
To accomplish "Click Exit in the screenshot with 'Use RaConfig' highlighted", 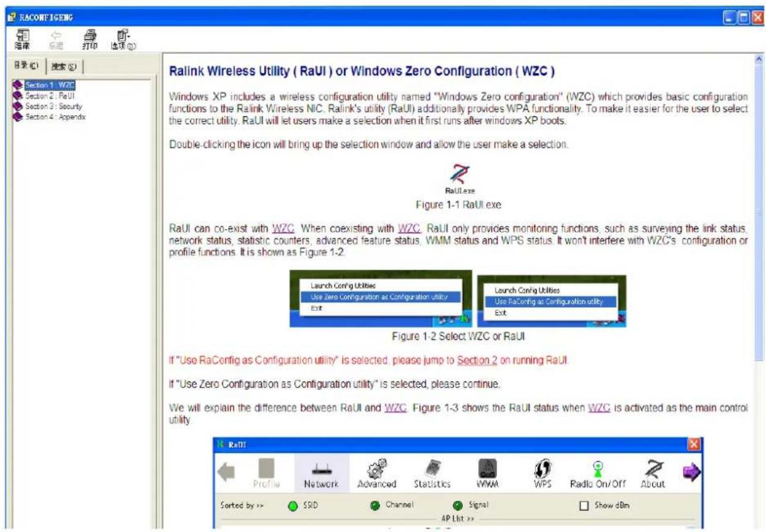I will [500, 313].
